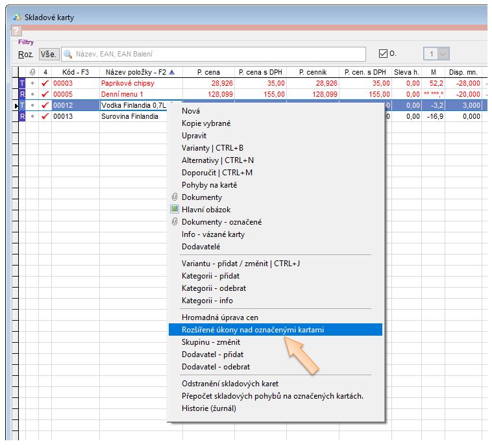The width and height of the screenshot is (492, 448).
Task: Click the Vše. filter button
Action: click(x=49, y=55)
